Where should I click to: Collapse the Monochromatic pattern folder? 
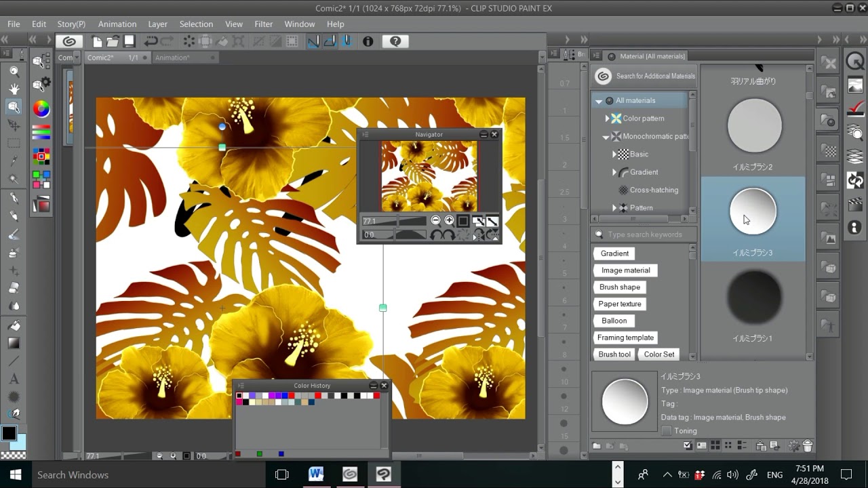point(606,137)
